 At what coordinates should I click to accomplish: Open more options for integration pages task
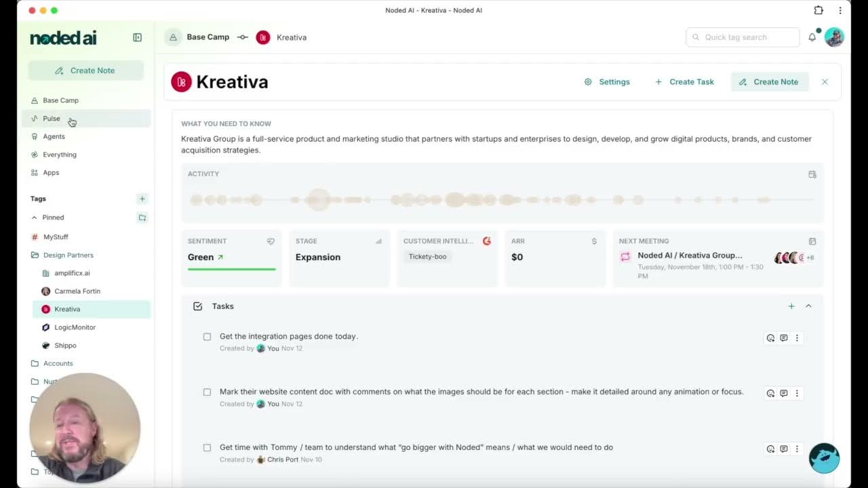(797, 338)
